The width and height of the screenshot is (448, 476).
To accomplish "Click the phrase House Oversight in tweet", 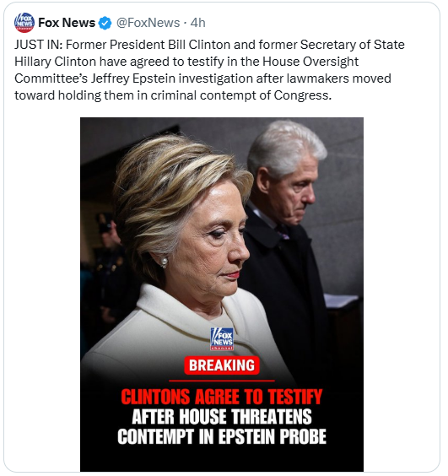I will (310, 62).
